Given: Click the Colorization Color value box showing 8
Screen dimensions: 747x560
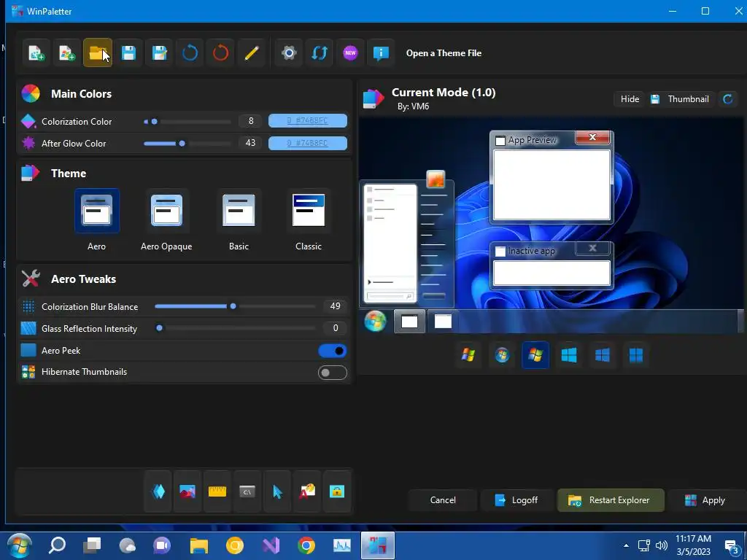Looking at the screenshot, I should click(x=251, y=121).
